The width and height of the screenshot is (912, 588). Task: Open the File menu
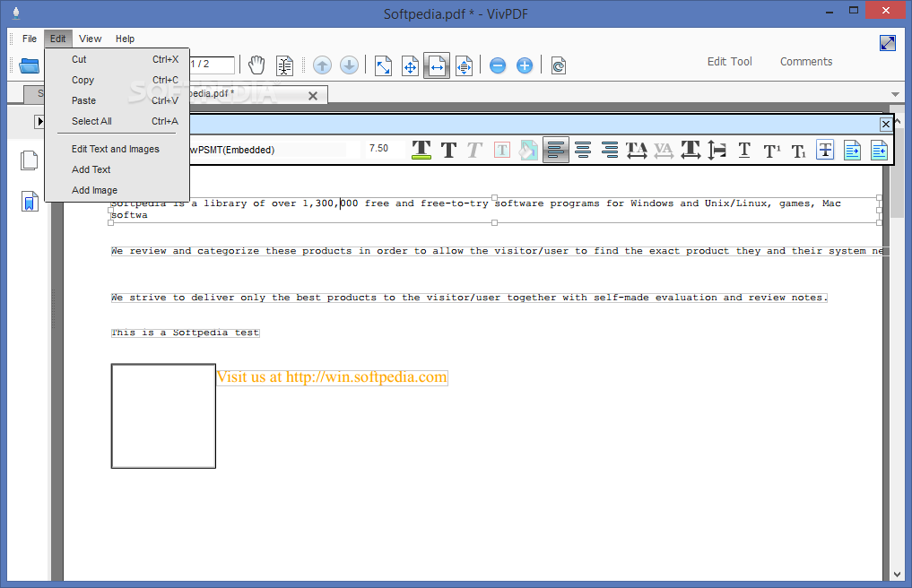pos(29,39)
